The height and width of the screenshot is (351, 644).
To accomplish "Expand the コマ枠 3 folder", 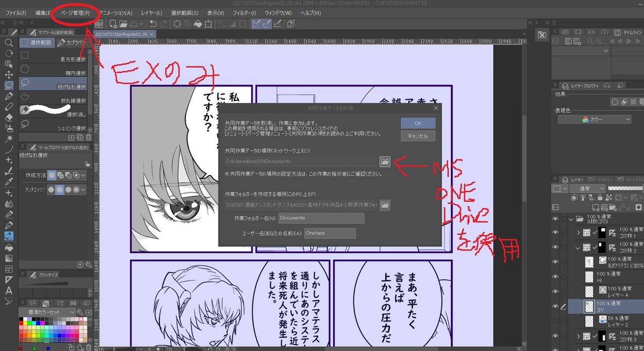I will tap(578, 337).
